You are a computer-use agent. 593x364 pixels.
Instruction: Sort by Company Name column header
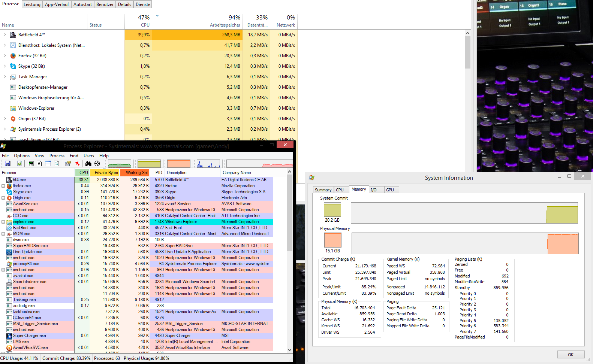[x=247, y=173]
